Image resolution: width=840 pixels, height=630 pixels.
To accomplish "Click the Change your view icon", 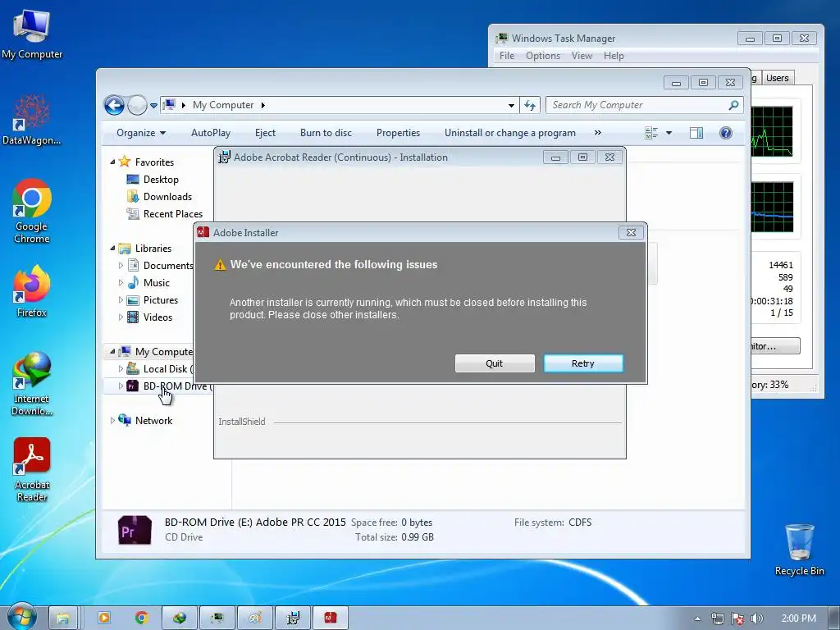I will pos(651,133).
